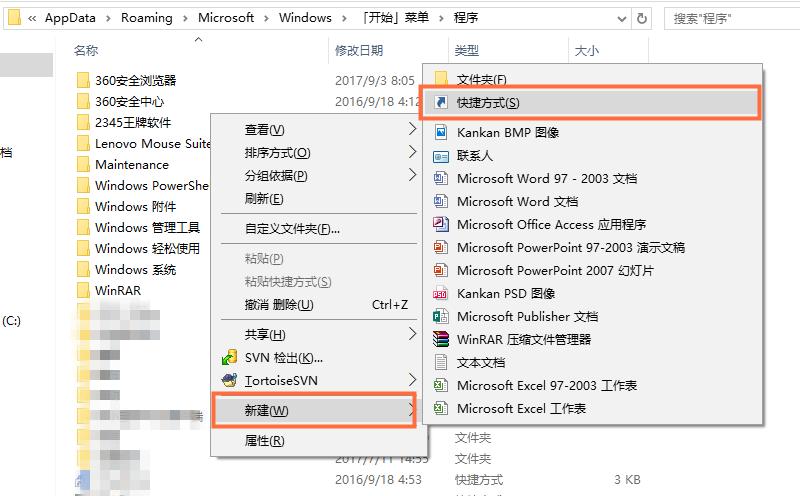Viewport: 800px width, 496px height.
Task: Click the PowerPoint 2007 幻灯片 icon
Action: 441,270
